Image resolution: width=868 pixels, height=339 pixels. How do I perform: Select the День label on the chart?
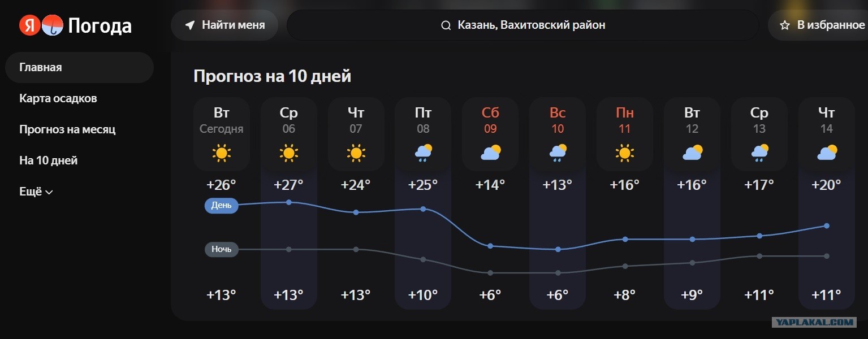click(222, 206)
